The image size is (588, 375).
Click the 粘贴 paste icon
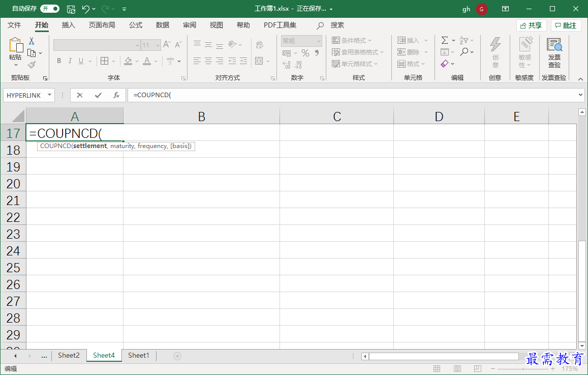pos(16,45)
